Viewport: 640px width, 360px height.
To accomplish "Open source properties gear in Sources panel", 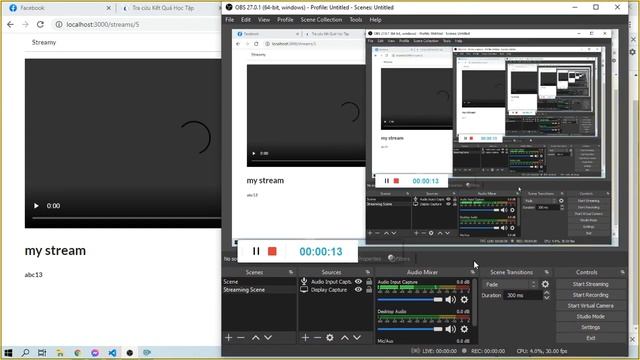I will coord(330,338).
